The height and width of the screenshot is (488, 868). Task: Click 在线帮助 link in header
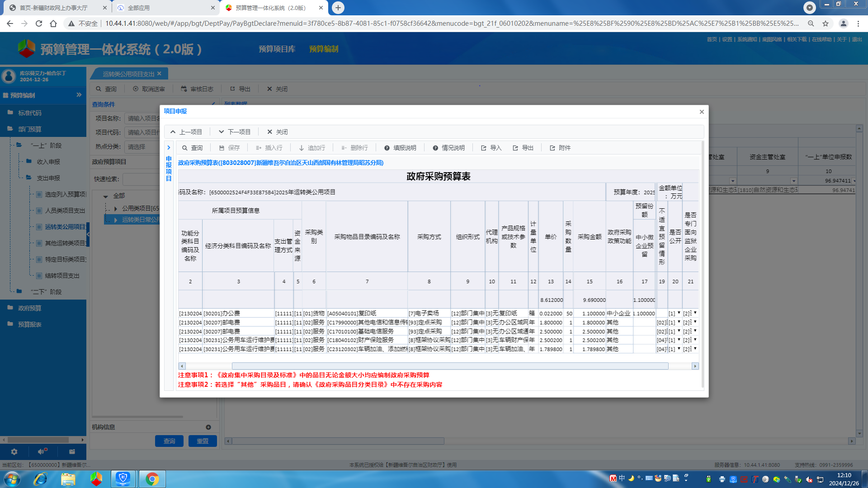pos(821,39)
